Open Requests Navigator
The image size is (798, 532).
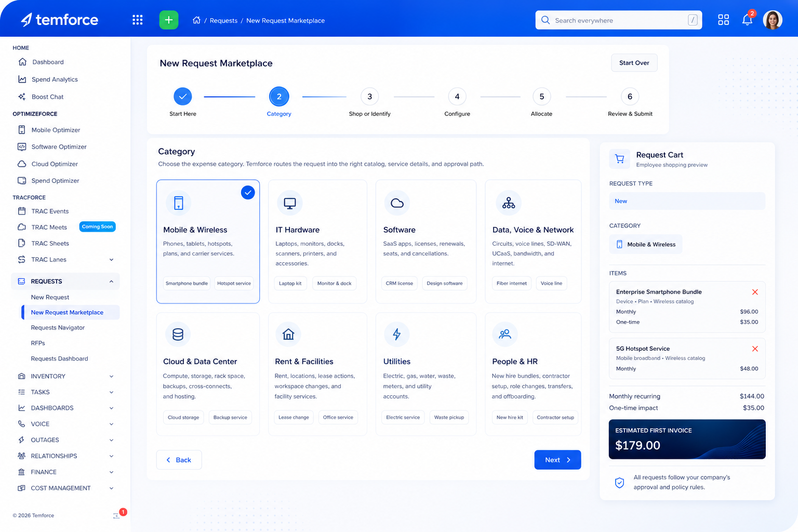click(x=58, y=328)
